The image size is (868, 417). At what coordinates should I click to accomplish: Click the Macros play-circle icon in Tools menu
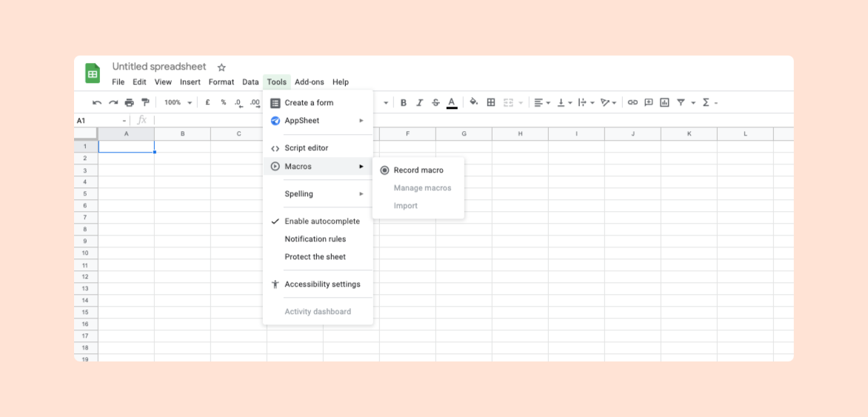click(x=275, y=166)
